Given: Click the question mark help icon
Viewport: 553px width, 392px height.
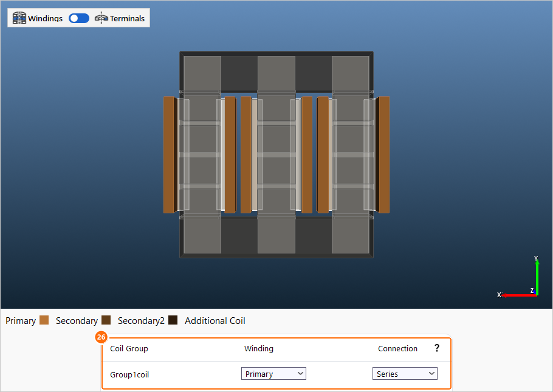Looking at the screenshot, I should tap(436, 348).
